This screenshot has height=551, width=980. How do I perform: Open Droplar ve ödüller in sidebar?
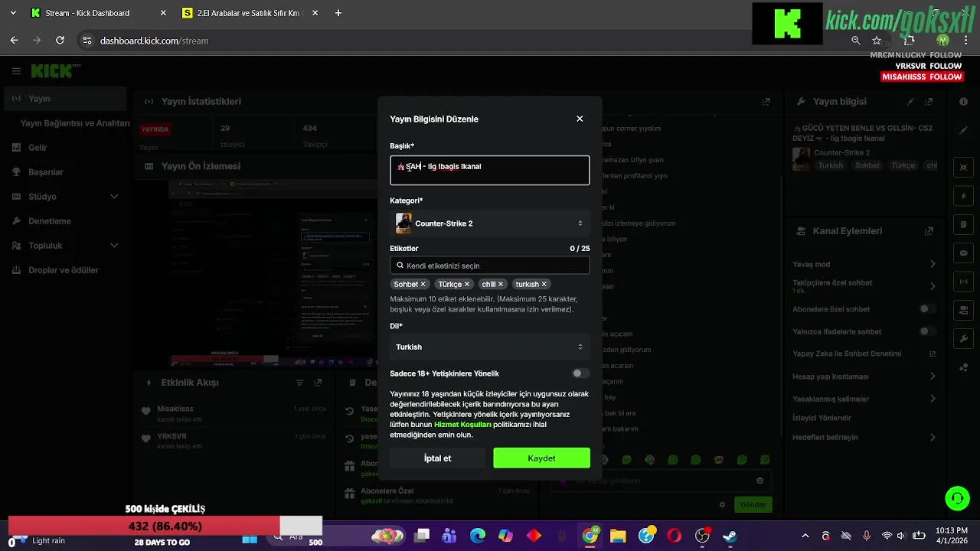point(65,270)
